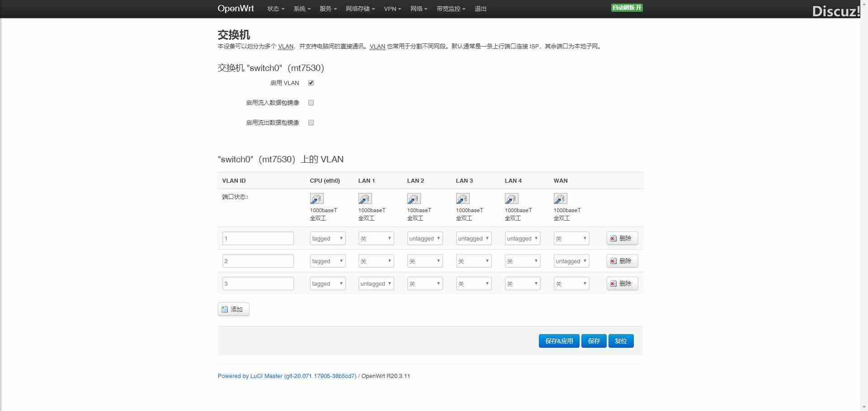Click the LAN 1 port status icon
This screenshot has width=868, height=411.
click(365, 199)
